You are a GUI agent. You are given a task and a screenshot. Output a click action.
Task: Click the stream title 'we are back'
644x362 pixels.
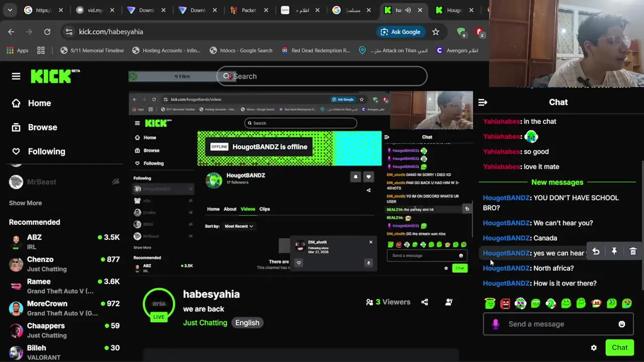(204, 309)
